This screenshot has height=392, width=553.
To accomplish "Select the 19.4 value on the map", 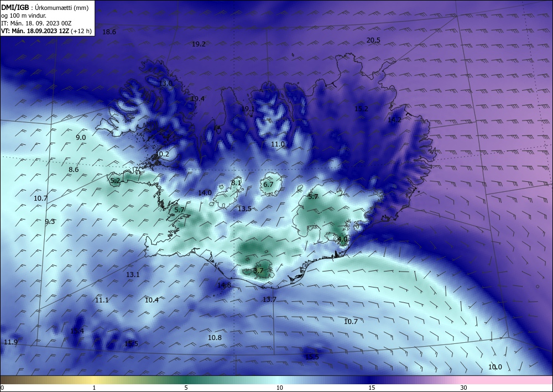I will (x=197, y=99).
